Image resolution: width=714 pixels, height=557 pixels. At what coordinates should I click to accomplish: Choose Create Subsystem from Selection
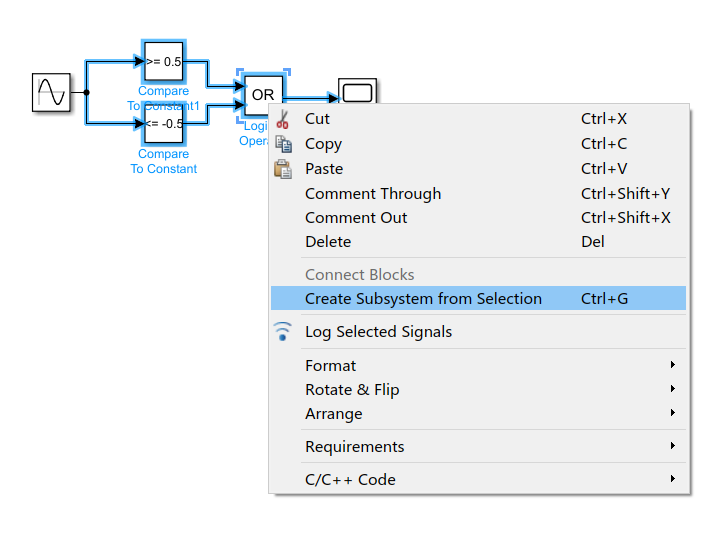423,299
